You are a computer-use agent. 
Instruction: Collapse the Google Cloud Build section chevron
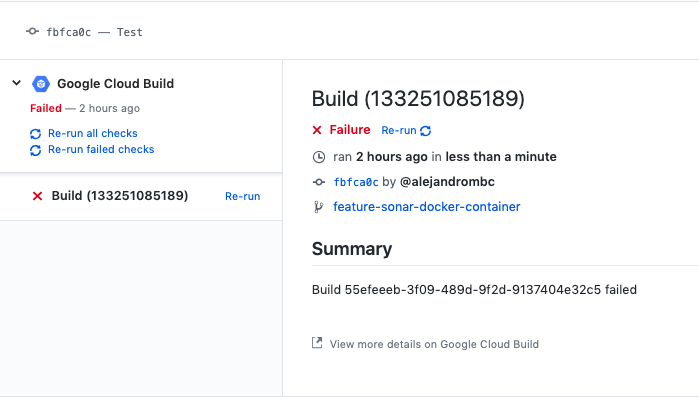tap(16, 83)
